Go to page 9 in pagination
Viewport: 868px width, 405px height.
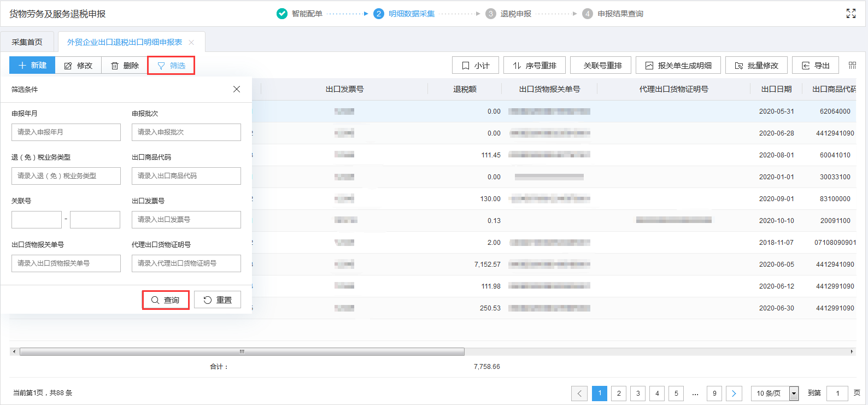point(714,393)
